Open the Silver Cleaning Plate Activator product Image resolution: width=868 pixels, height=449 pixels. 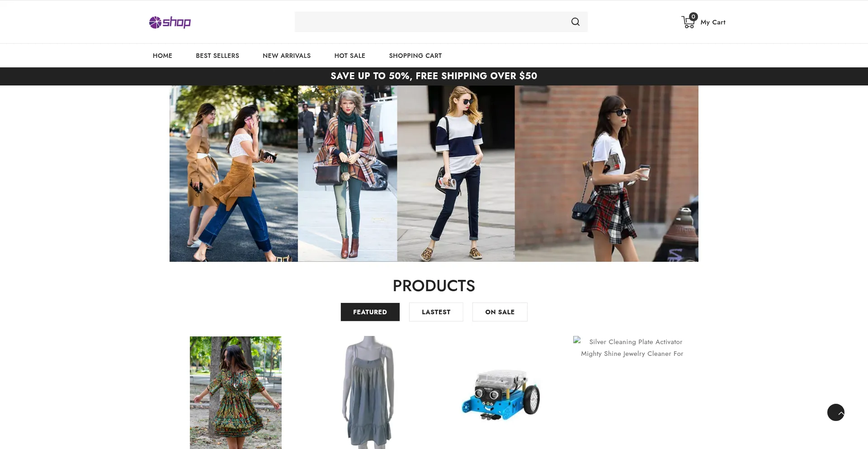point(632,348)
